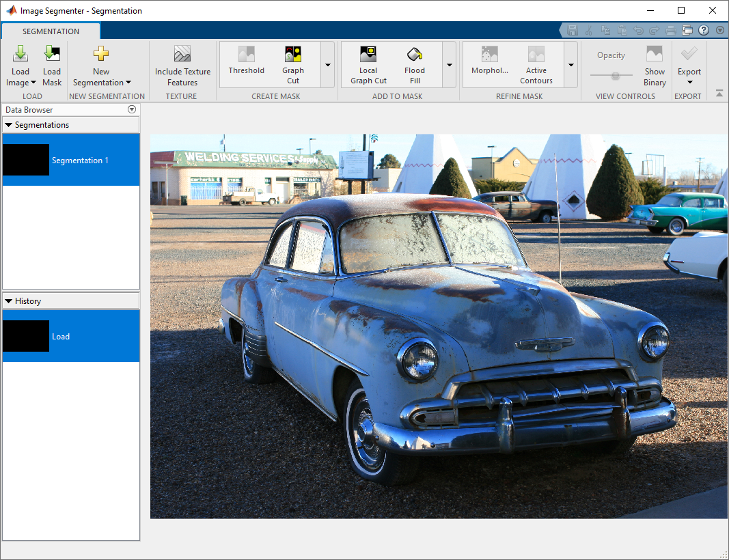This screenshot has height=560, width=729.
Task: Toggle Include Texture Features
Action: [182, 65]
